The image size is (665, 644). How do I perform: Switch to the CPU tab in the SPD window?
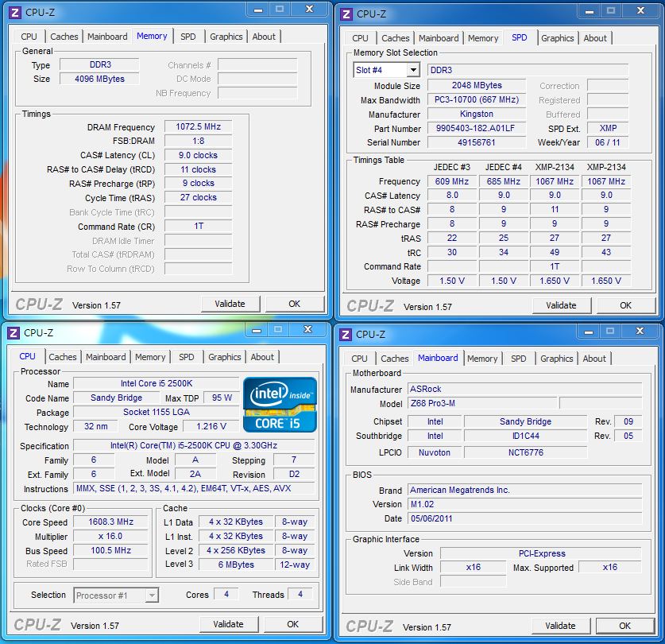(360, 39)
